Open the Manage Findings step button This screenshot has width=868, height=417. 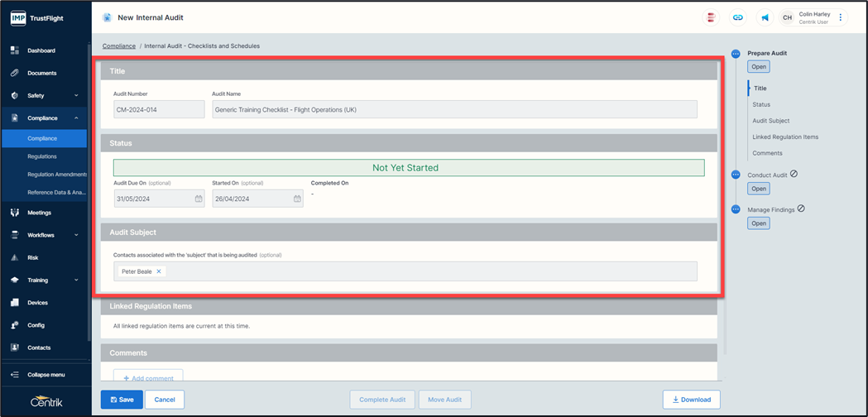coord(759,223)
